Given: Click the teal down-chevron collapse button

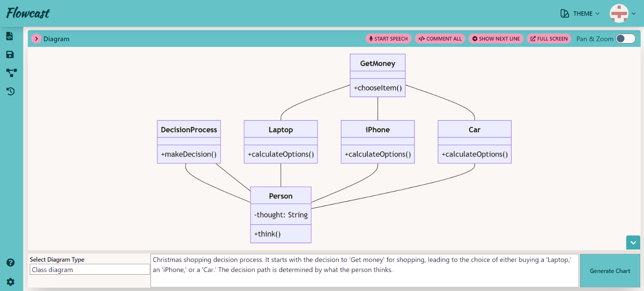Looking at the screenshot, I should (x=633, y=242).
